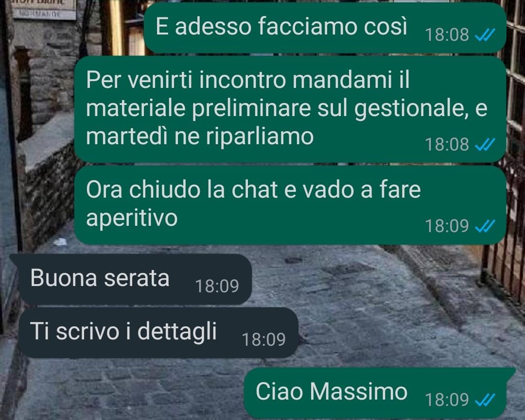The width and height of the screenshot is (525, 420).
Task: Tap read ticks on 'Per venirti incontro' message
Action: [485, 145]
